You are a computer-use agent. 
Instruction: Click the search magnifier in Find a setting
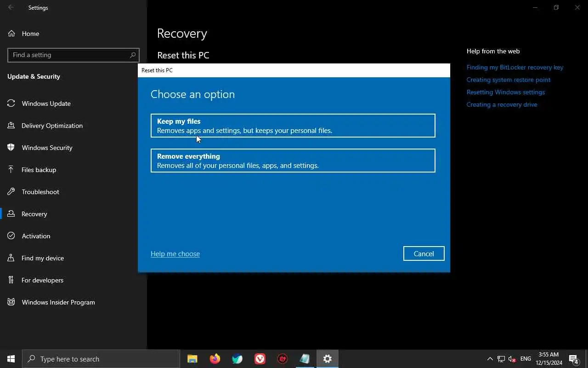pyautogui.click(x=133, y=55)
